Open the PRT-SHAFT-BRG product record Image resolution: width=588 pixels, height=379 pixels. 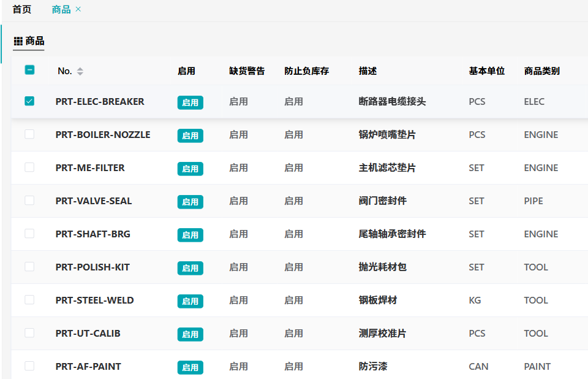92,234
